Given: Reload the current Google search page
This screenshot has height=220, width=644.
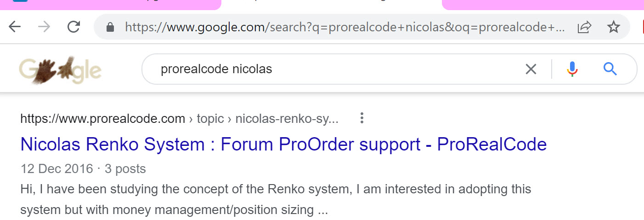Looking at the screenshot, I should (73, 27).
